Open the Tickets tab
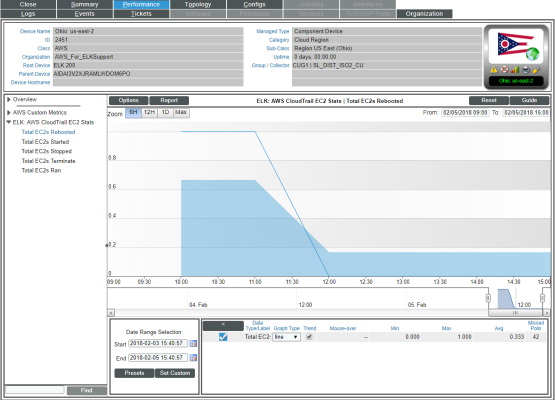The image size is (555, 400). coord(141,13)
